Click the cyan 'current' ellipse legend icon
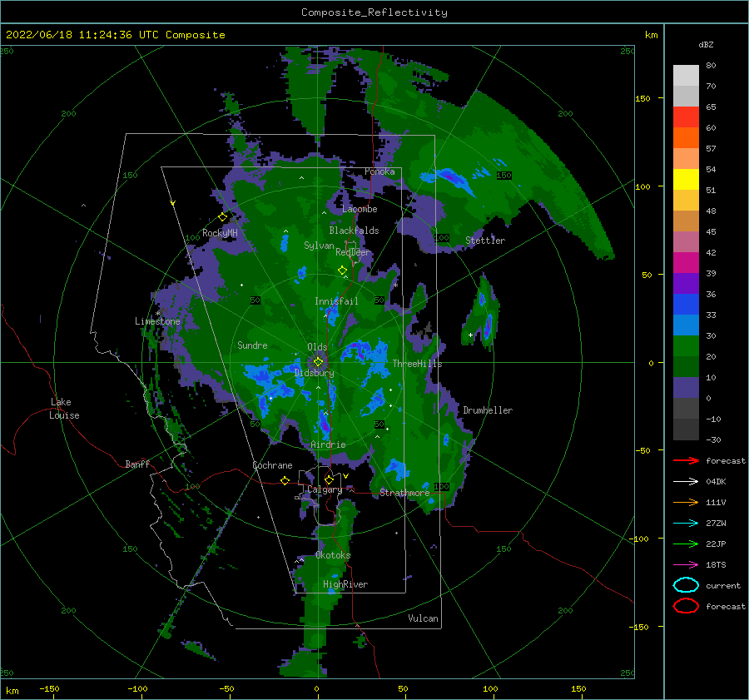749x700 pixels. coord(686,585)
